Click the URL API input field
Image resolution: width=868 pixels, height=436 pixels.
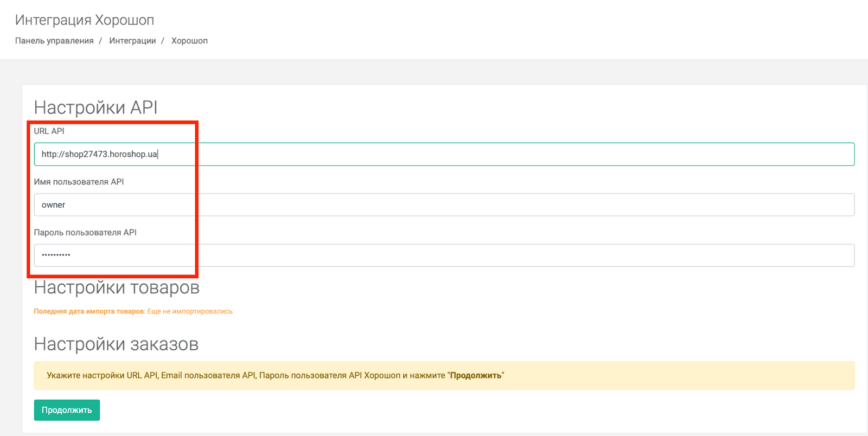444,154
